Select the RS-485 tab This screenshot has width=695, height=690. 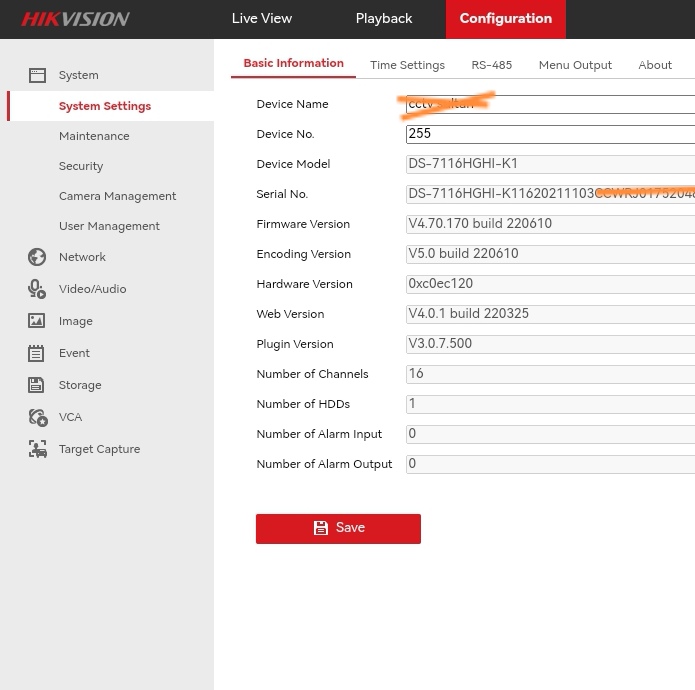(x=491, y=65)
